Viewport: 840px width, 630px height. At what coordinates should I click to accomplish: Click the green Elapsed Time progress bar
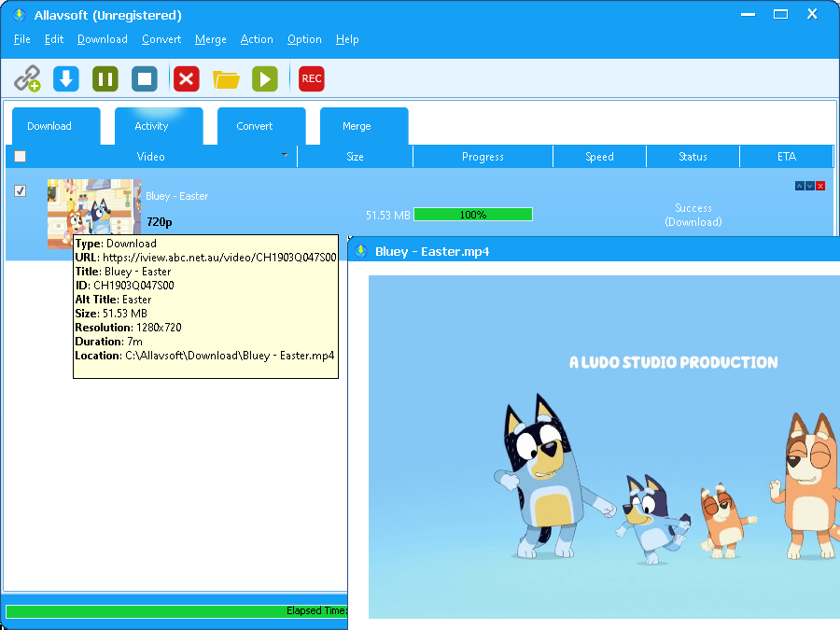[x=176, y=610]
